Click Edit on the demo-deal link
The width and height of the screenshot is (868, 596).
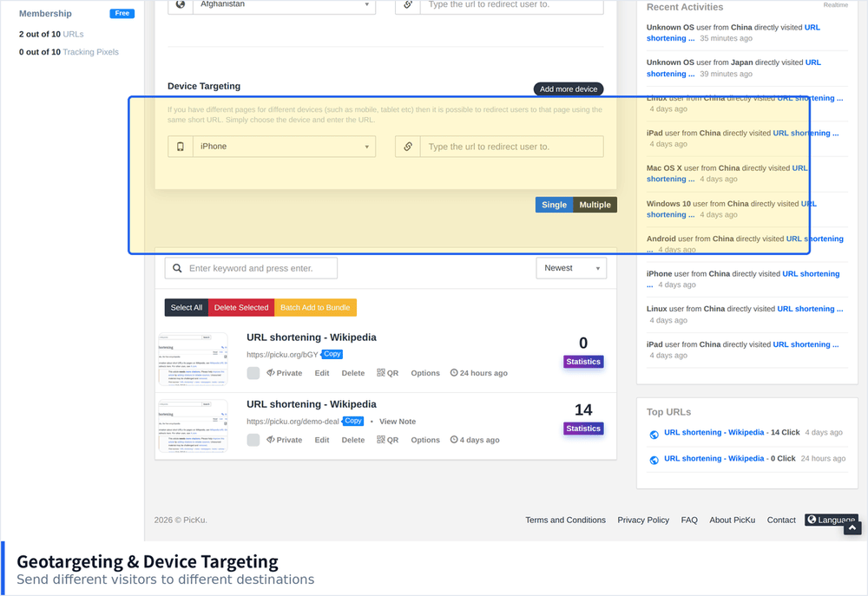pyautogui.click(x=322, y=440)
